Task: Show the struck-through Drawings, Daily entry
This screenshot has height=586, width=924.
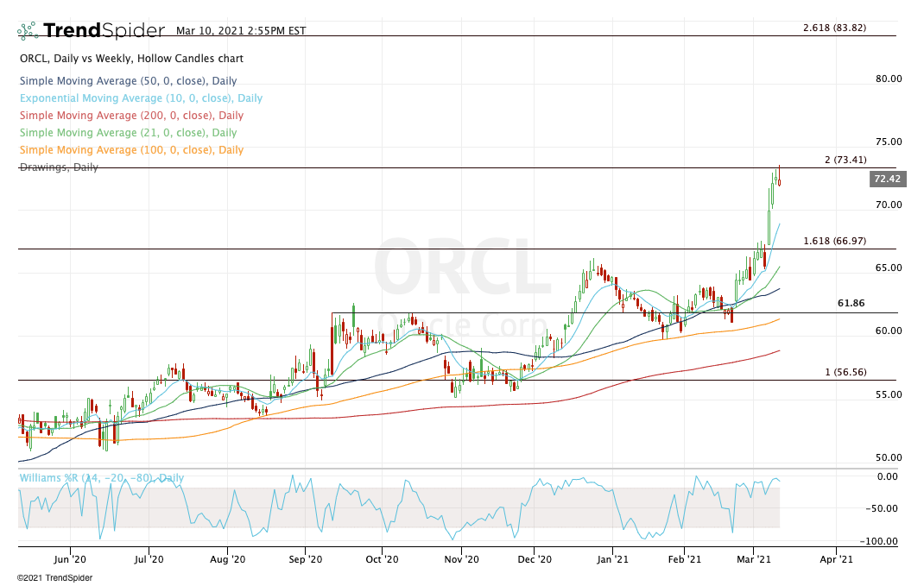Action: coord(59,167)
